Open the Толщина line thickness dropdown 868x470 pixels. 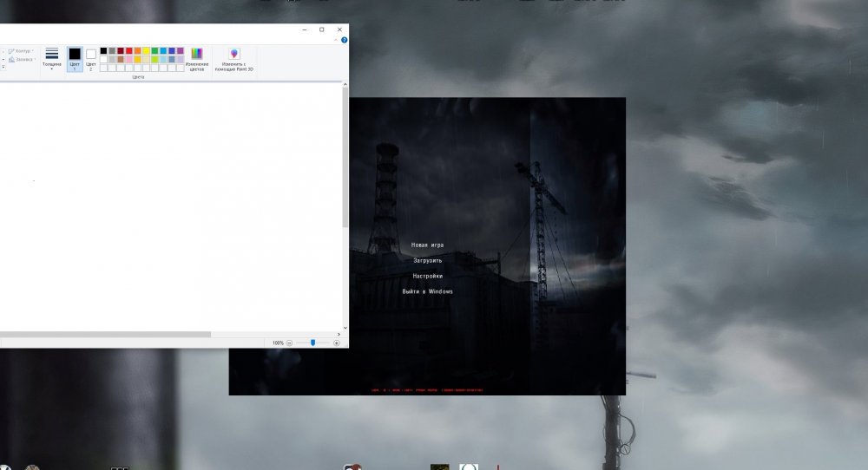click(x=51, y=60)
